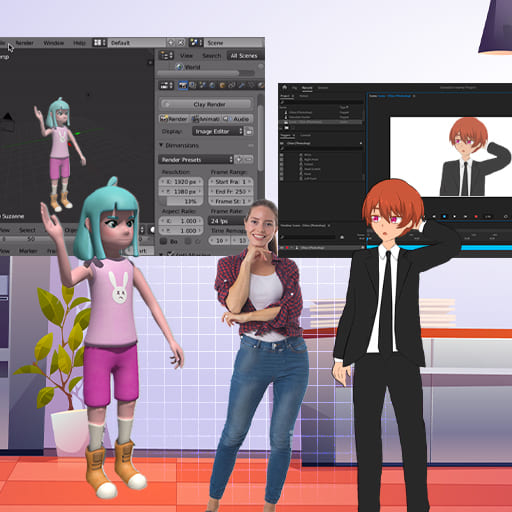Select the Modifiers properties tab icon
This screenshot has height=512, width=512.
pos(241,85)
